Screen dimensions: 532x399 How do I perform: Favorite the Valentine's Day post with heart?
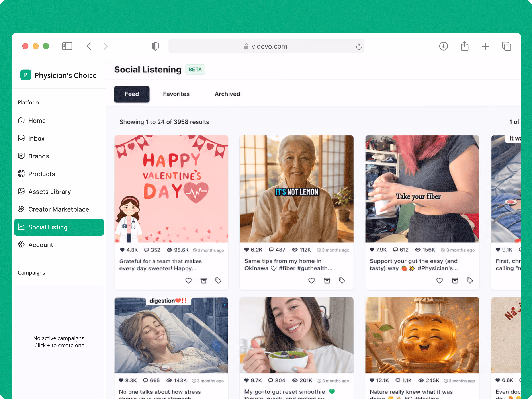coord(189,280)
